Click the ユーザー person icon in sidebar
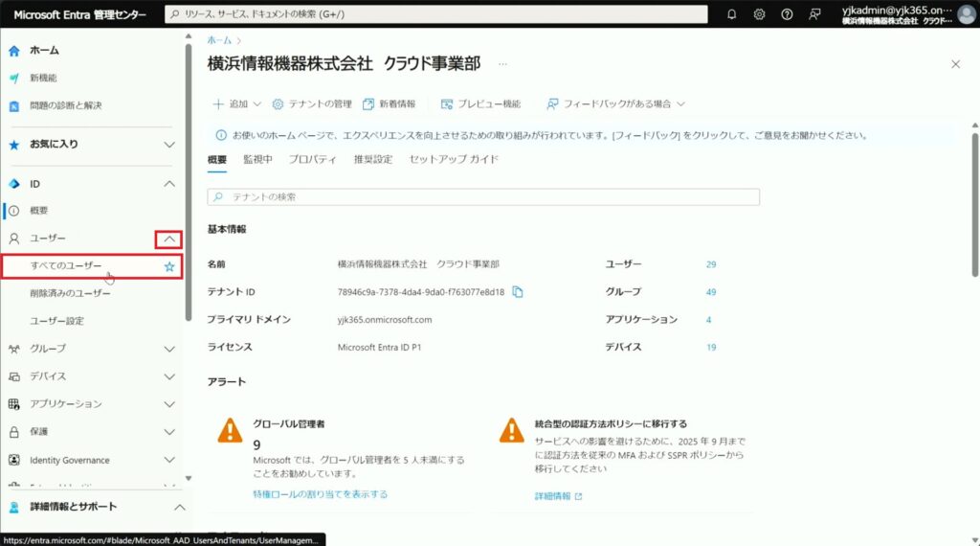 13,239
